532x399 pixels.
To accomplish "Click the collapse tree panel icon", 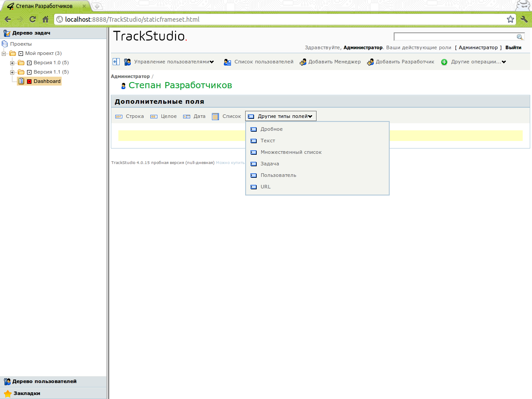I will tap(116, 62).
